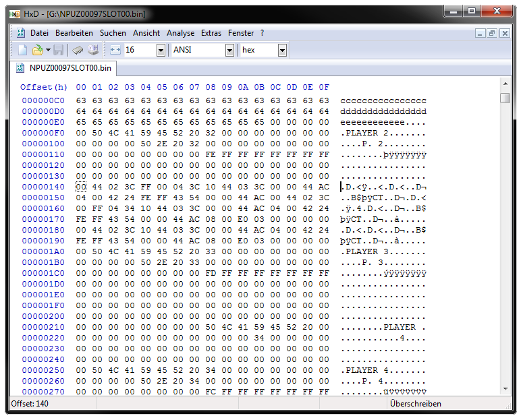
Task: Open the Analyse menu
Action: (180, 33)
